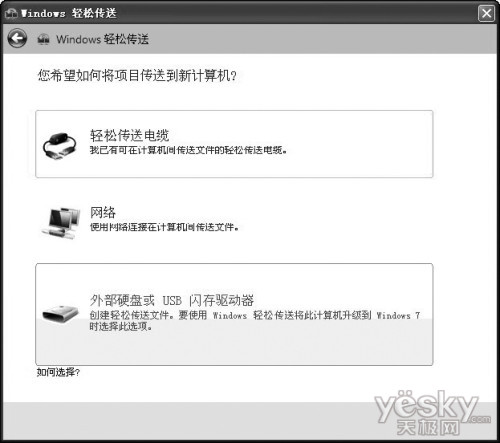
Task: Open the 如何选择? help link
Action: pyautogui.click(x=58, y=372)
